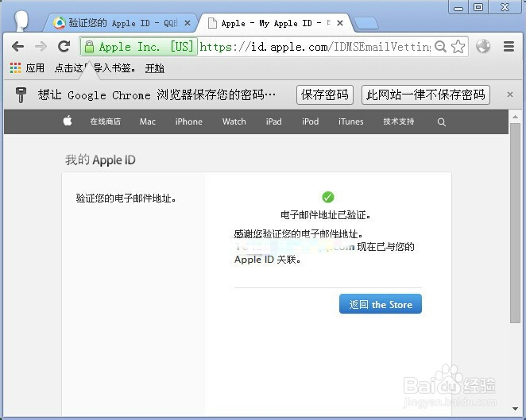Screen dimensions: 526x420
Task: Click 此网站一律不保存密码 button
Action: [426, 94]
